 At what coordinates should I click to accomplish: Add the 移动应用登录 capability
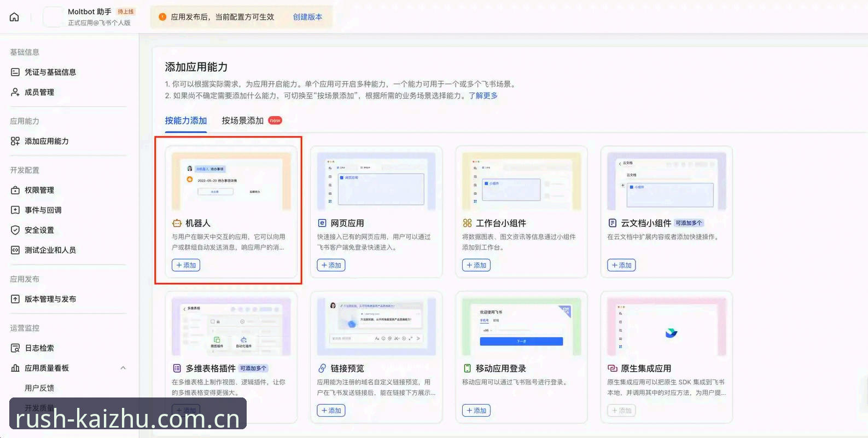click(476, 411)
